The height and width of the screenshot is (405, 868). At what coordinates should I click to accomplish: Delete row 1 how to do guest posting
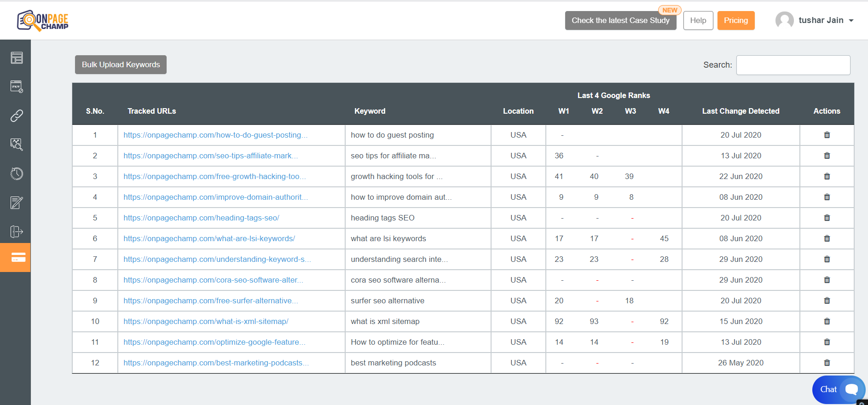[827, 135]
